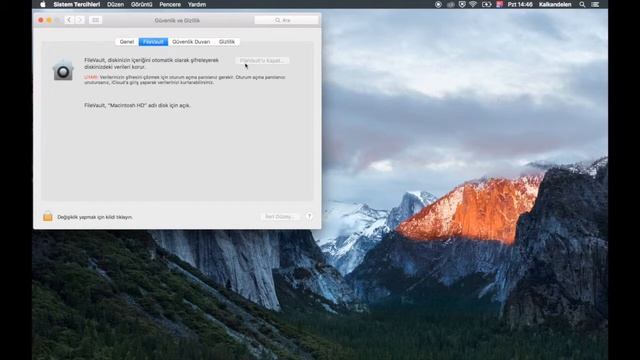Open the Yardım menu
The width and height of the screenshot is (640, 360).
pos(197,4)
